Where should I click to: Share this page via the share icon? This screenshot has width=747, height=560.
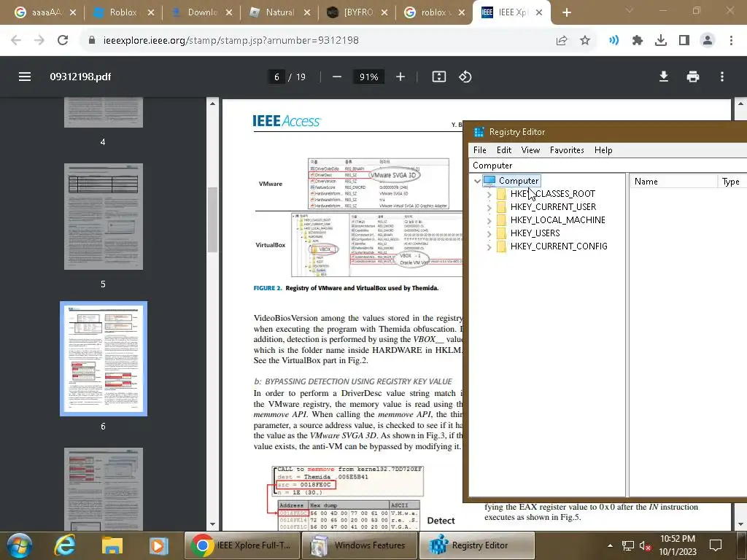(562, 41)
